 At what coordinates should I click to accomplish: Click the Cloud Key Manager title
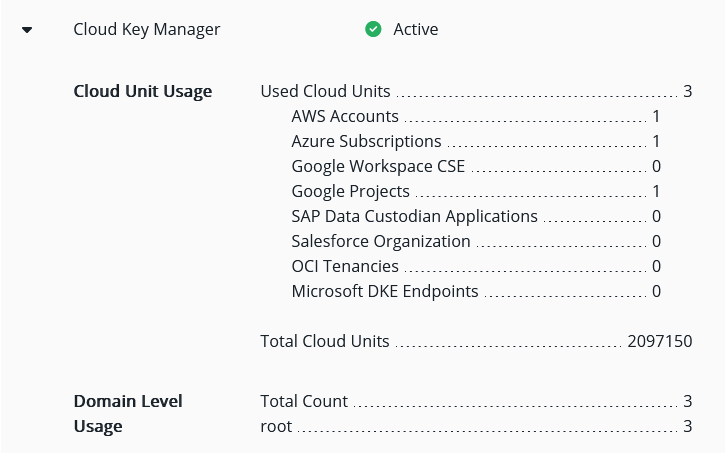tap(147, 29)
